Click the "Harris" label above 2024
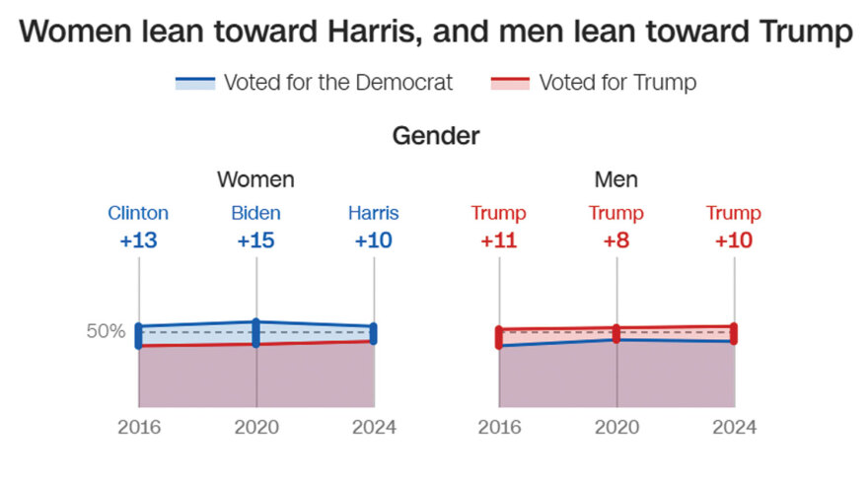The height and width of the screenshot is (481, 868). point(373,213)
